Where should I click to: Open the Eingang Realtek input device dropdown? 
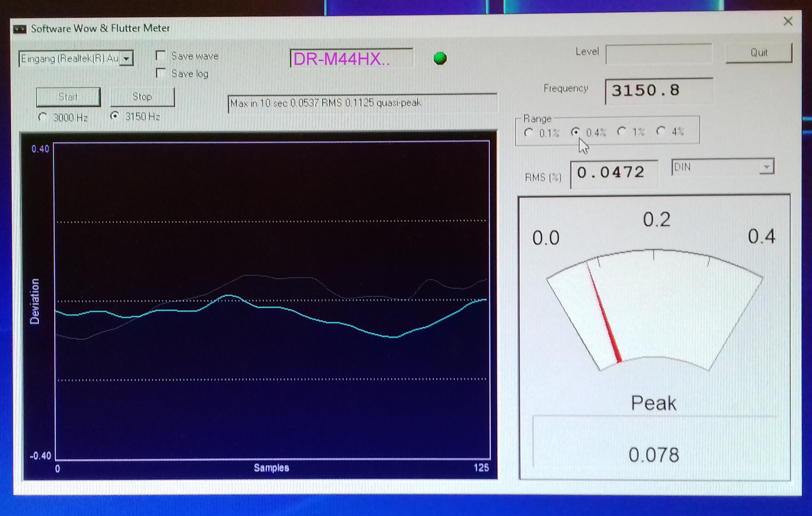point(127,59)
